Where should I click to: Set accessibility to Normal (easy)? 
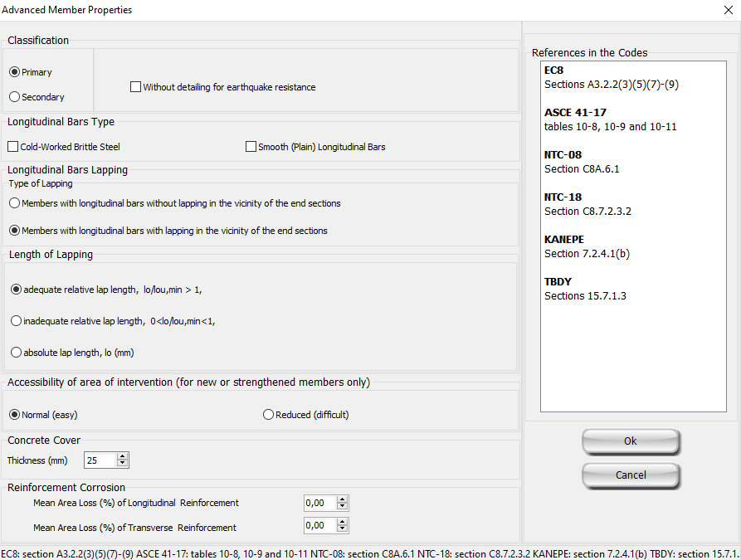pyautogui.click(x=14, y=415)
